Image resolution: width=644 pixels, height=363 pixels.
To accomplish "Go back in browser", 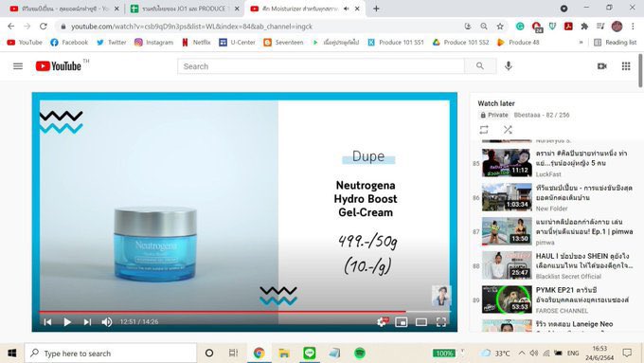I will 11,27.
